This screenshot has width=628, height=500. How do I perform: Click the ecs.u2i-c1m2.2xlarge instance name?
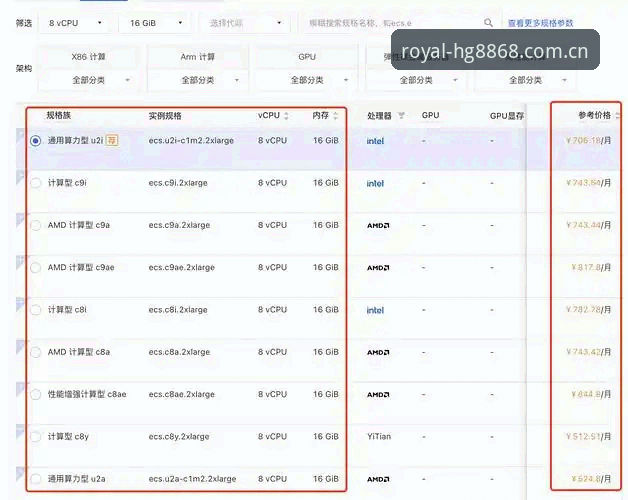pyautogui.click(x=191, y=141)
